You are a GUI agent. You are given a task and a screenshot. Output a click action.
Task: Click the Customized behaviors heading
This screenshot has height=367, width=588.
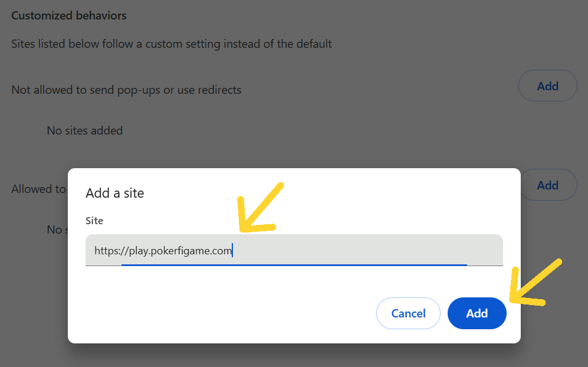click(x=69, y=16)
